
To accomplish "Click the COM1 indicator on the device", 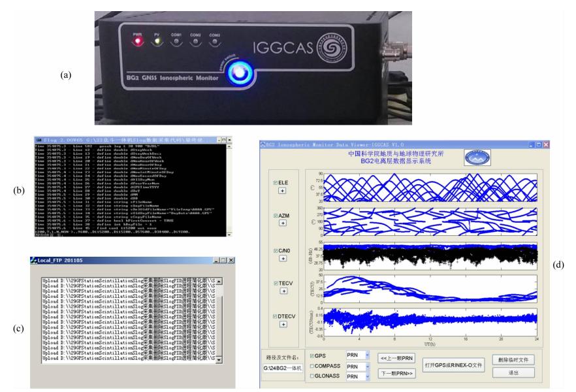I will tap(176, 42).
